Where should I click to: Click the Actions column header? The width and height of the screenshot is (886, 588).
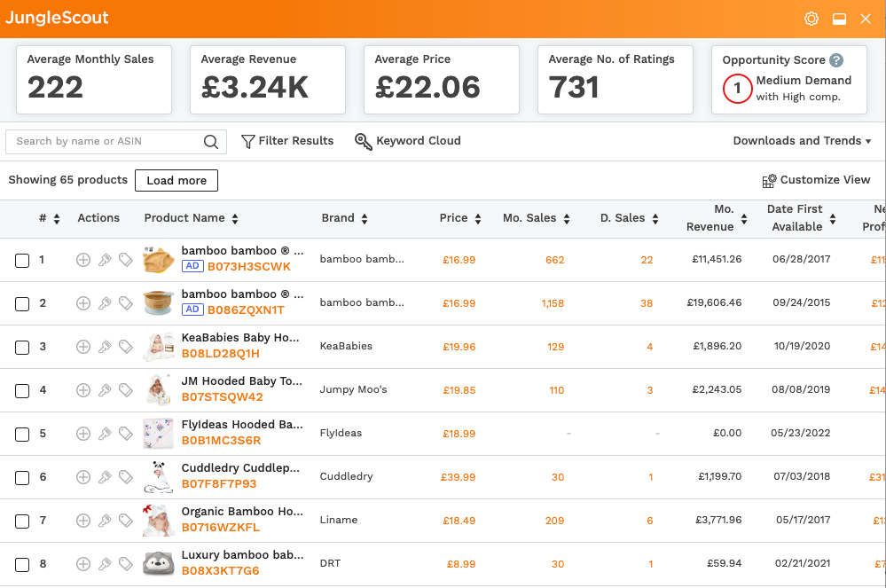point(98,218)
